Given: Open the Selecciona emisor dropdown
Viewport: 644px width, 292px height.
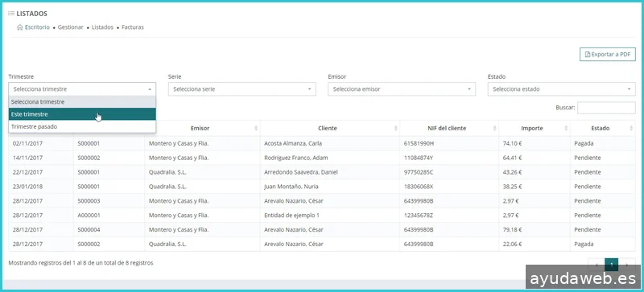Looking at the screenshot, I should coord(402,89).
